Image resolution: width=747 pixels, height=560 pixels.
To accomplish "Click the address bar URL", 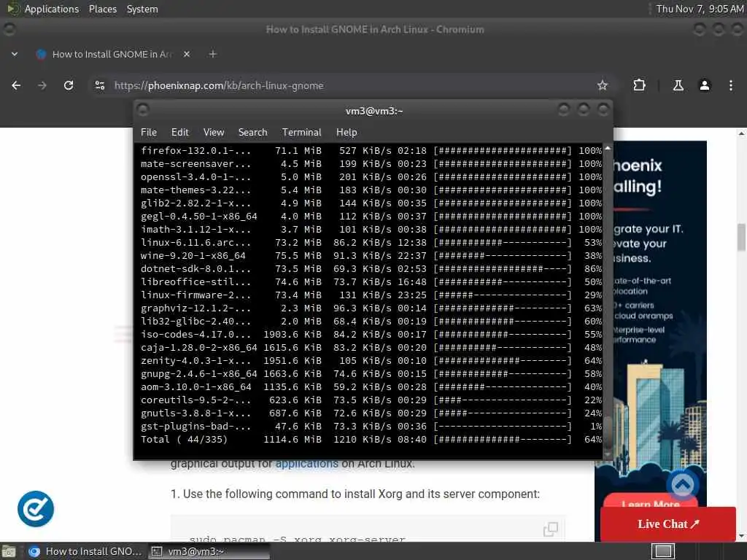I will click(219, 86).
